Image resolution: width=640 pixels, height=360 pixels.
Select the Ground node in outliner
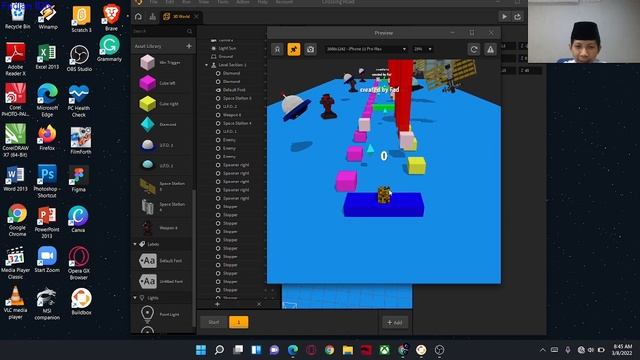pos(225,56)
